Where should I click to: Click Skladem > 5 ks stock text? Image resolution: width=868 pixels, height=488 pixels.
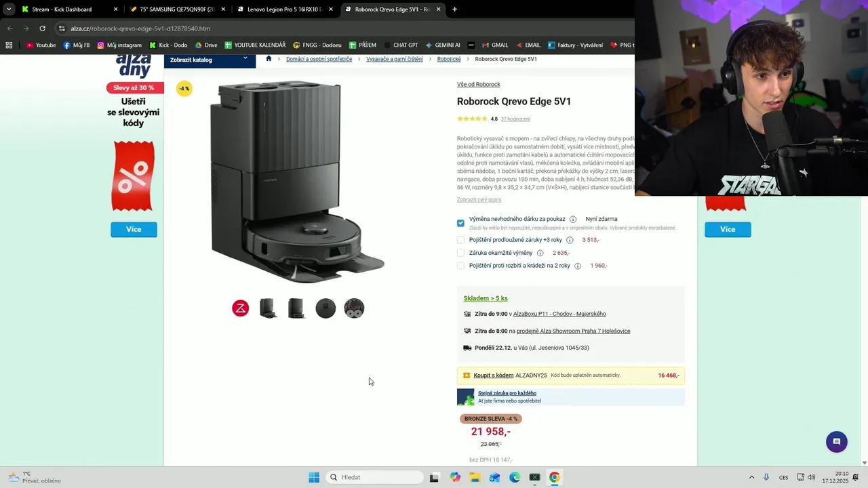coord(486,298)
